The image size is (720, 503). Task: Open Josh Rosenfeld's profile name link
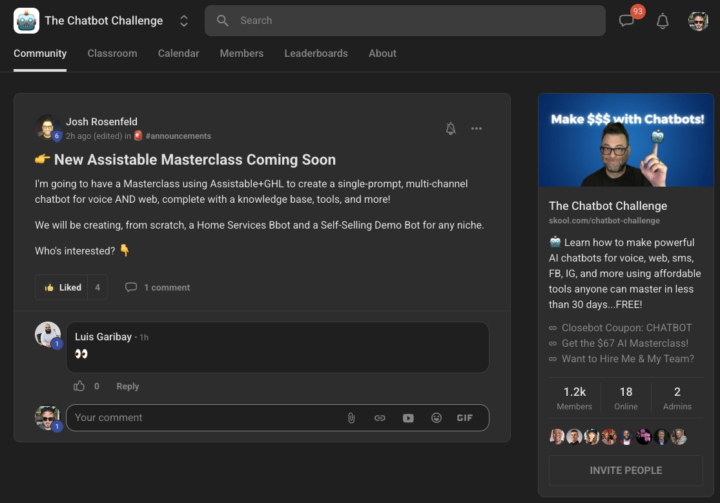point(101,122)
